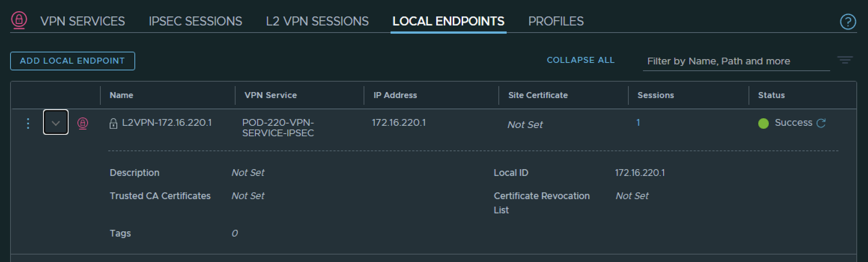Refresh the Success status with the reload icon

tap(821, 123)
